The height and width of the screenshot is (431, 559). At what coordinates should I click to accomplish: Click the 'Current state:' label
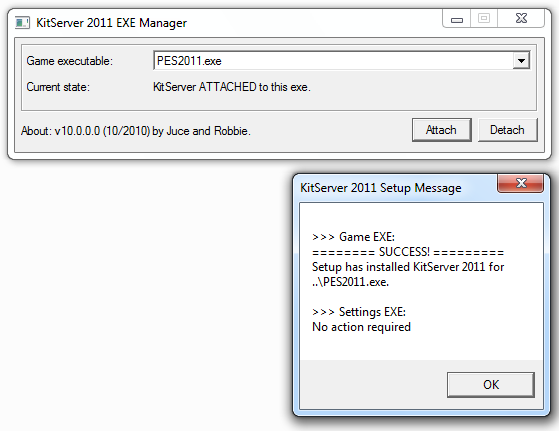(x=58, y=87)
